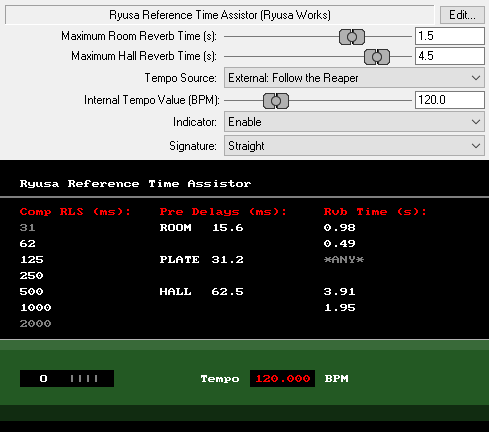Click the Edit... button
Image resolution: width=489 pixels, height=432 pixels.
pos(462,15)
